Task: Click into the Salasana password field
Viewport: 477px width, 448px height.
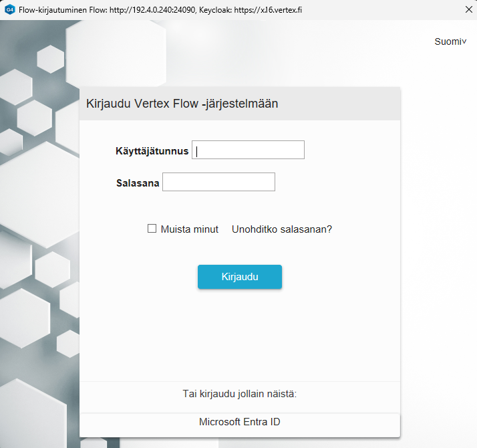Action: click(x=218, y=182)
